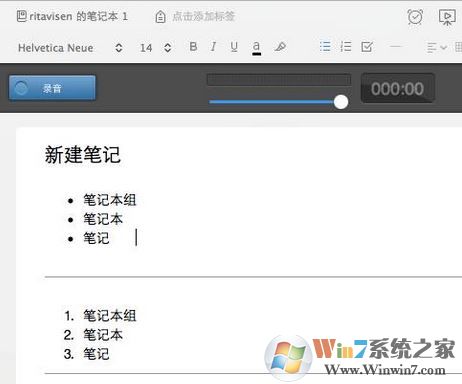Click the font size 14 field
This screenshot has height=384, width=462.
pos(146,48)
